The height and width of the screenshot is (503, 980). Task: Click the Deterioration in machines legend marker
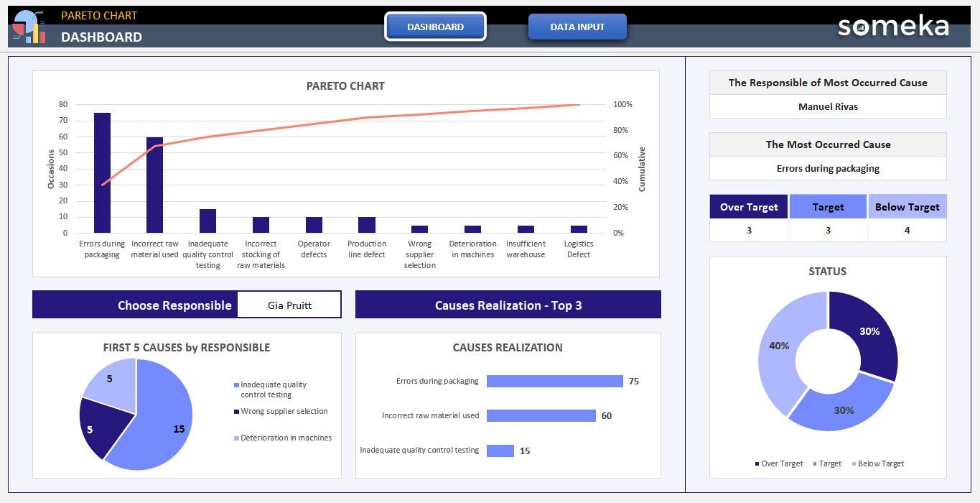click(236, 438)
